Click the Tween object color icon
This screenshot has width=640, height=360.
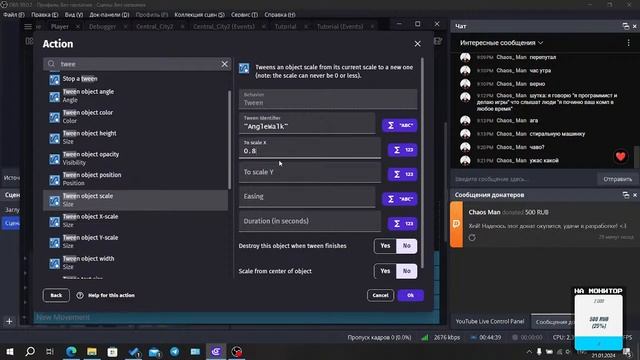tap(54, 118)
